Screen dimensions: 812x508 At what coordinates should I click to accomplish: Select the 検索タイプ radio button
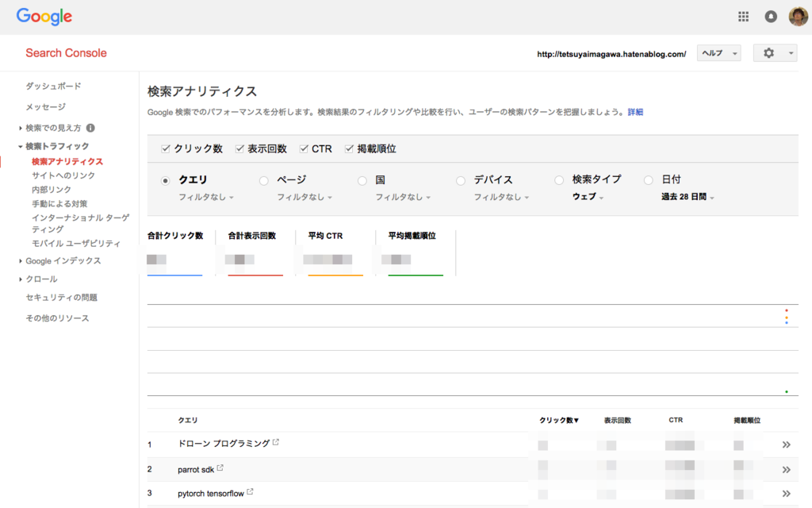coord(559,180)
